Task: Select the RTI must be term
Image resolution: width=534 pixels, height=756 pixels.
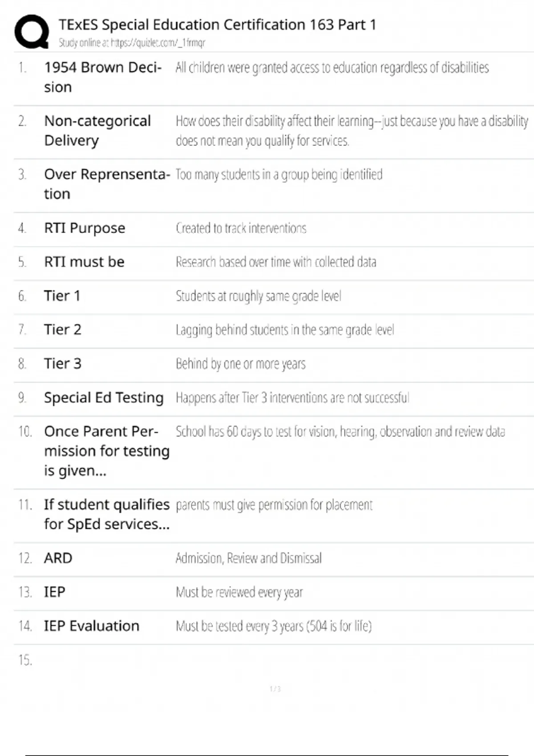Action: click(84, 262)
